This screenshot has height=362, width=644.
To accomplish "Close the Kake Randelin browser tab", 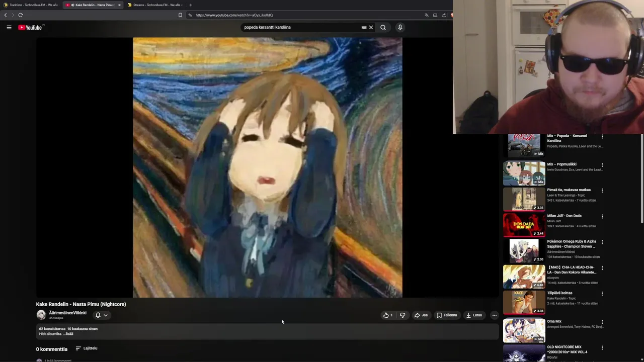I will 119,5.
